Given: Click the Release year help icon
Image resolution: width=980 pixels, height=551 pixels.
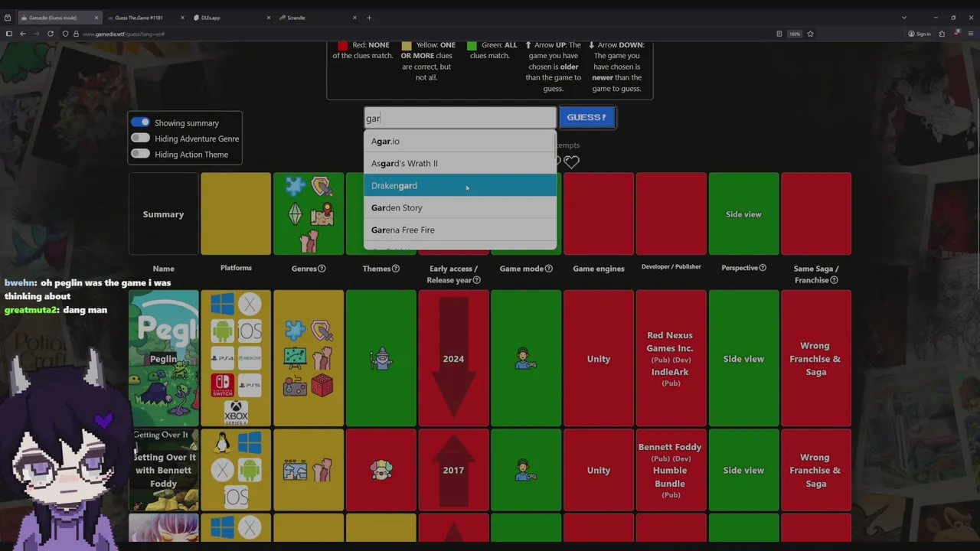Looking at the screenshot, I should (477, 280).
